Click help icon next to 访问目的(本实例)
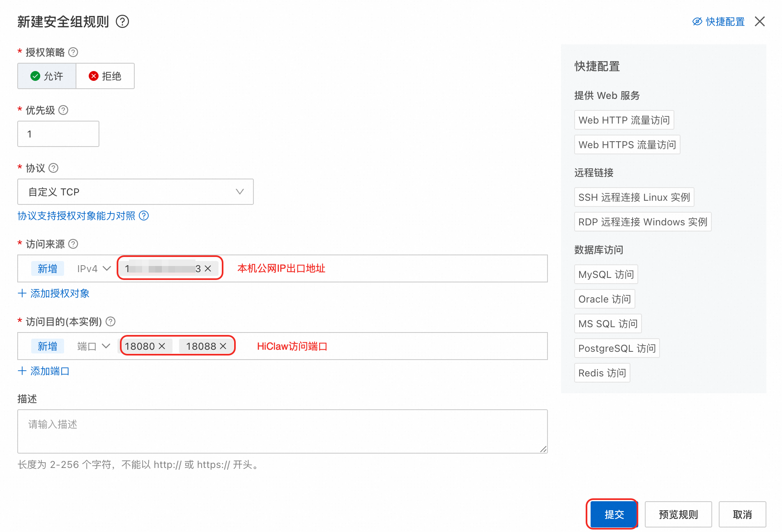 pyautogui.click(x=110, y=321)
